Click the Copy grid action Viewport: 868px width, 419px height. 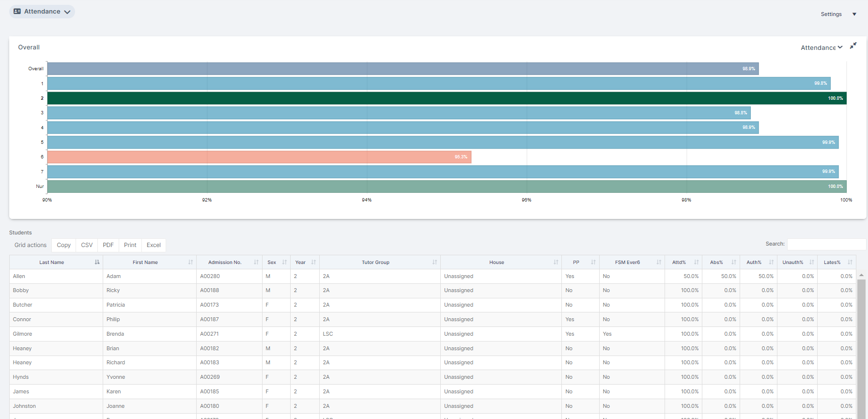[x=63, y=245]
